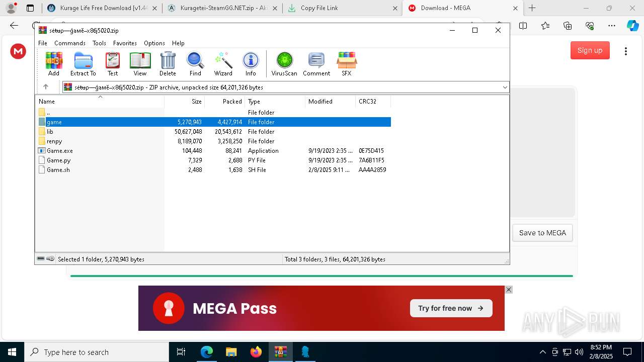The image size is (644, 362).
Task: Open the Commands menu
Action: click(70, 43)
